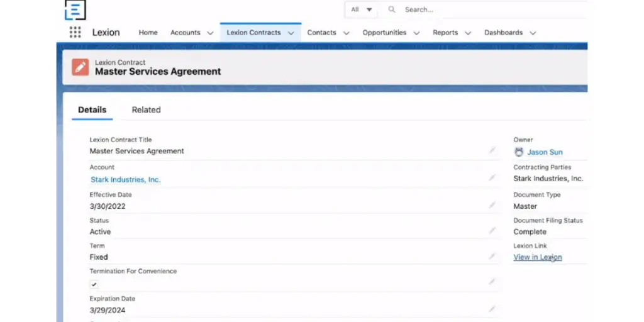Go to the Home tab

click(148, 33)
